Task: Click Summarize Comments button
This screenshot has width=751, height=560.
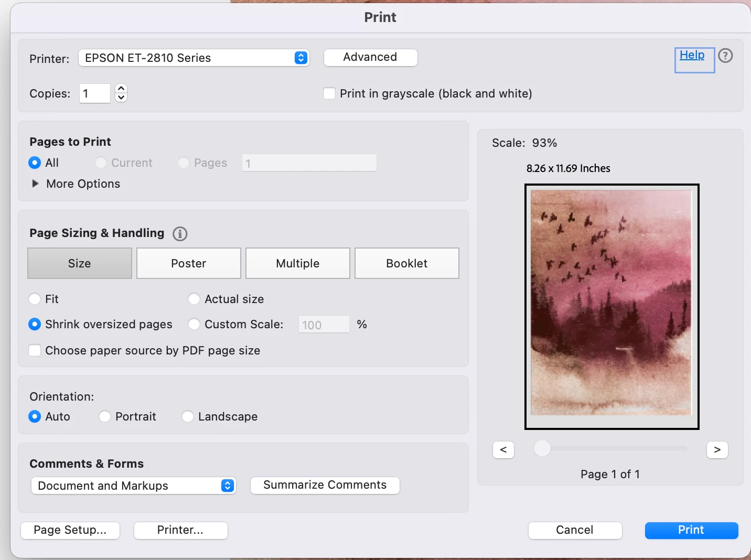Action: tap(325, 485)
